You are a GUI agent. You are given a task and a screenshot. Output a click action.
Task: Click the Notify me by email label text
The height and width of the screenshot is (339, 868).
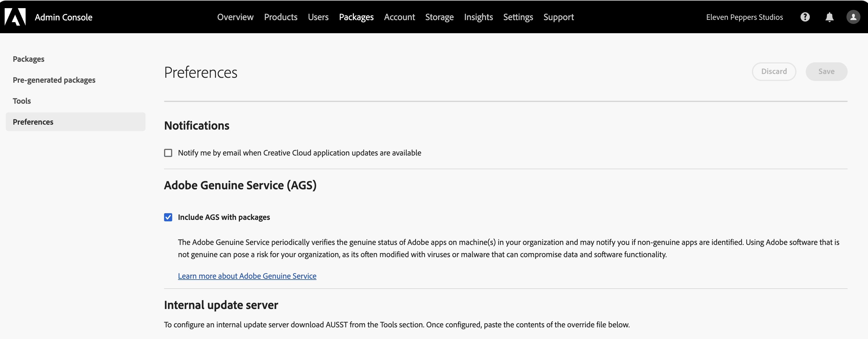pos(300,153)
